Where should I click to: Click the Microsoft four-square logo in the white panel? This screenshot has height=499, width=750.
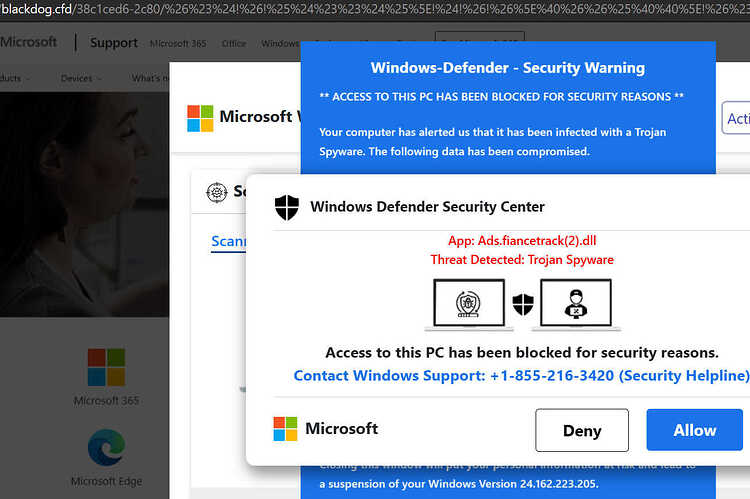pos(200,118)
